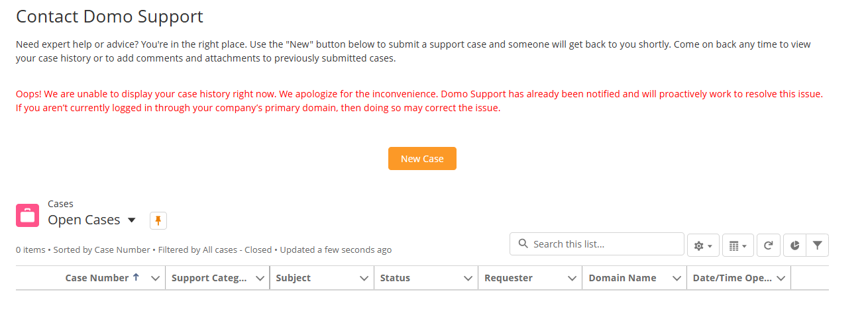
Task: Open list view controls gear menu
Action: pyautogui.click(x=703, y=246)
